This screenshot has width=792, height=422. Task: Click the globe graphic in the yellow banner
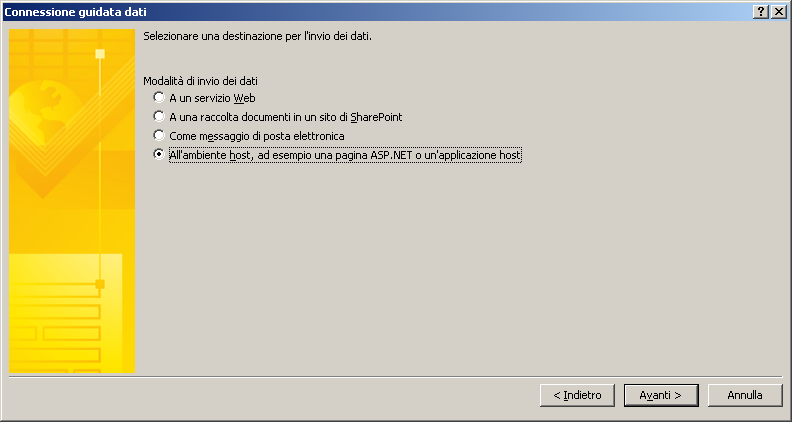coord(44,107)
